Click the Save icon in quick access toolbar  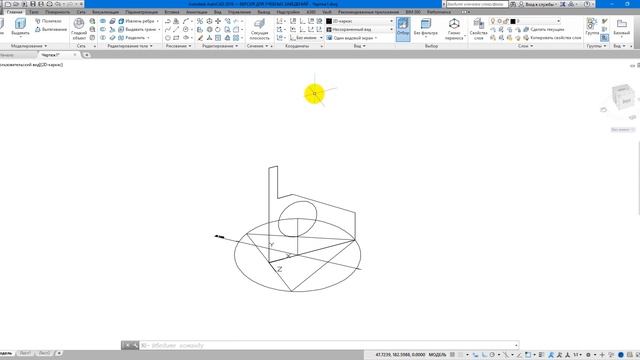pyautogui.click(x=33, y=4)
